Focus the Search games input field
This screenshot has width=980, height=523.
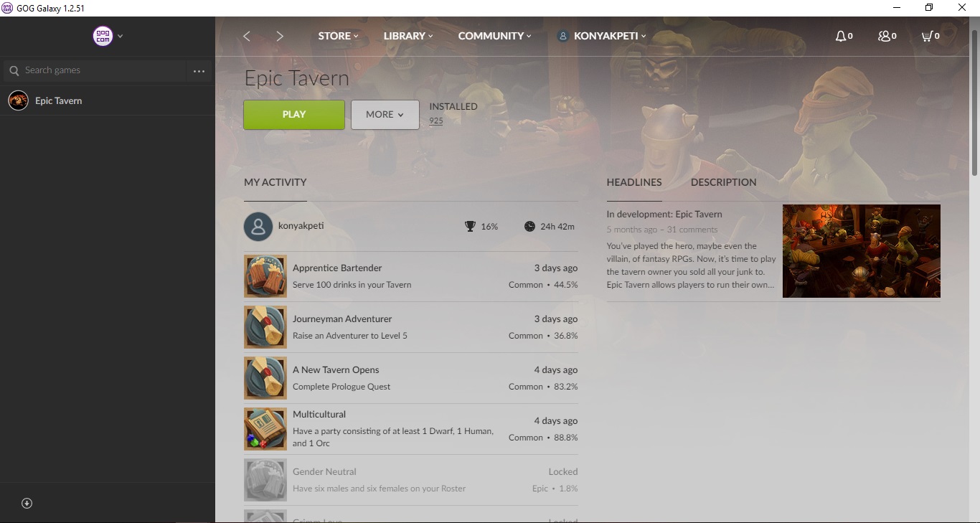pos(100,70)
